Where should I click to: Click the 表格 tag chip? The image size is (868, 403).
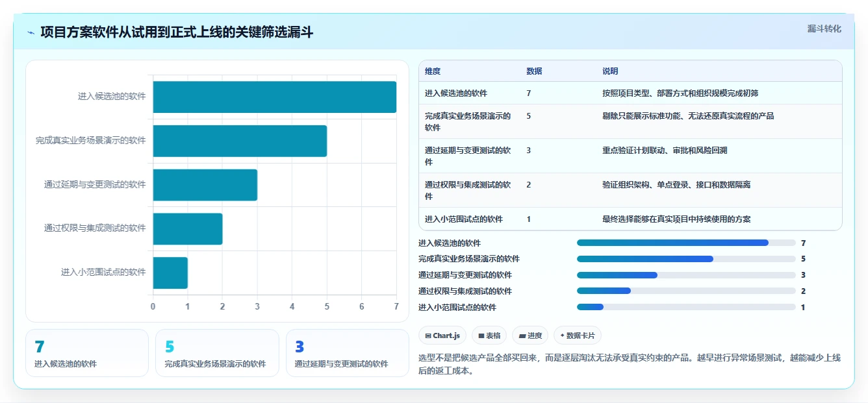point(489,336)
